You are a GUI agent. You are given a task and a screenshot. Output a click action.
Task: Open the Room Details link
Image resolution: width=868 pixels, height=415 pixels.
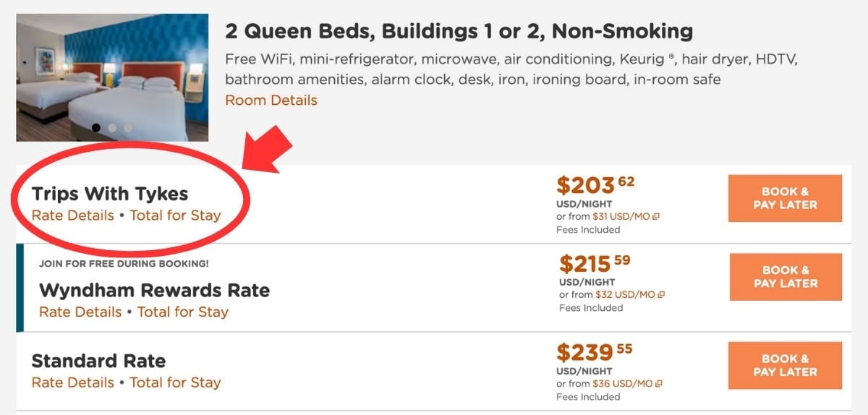pos(271,100)
